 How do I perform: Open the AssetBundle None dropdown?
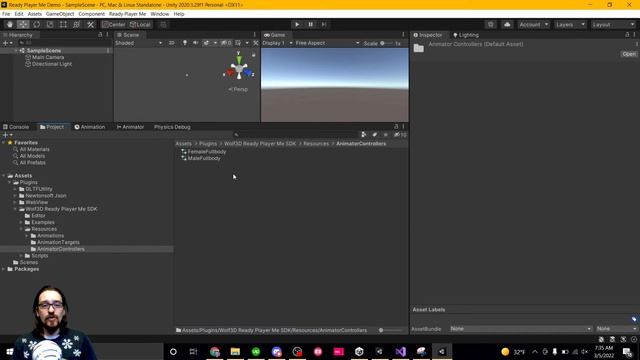(521, 329)
